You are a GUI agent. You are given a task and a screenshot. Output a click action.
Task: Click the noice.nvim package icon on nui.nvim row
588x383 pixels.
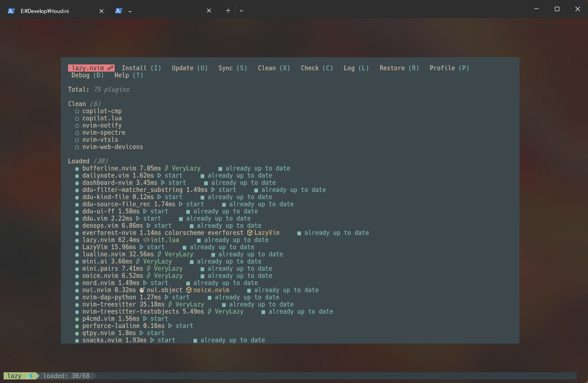189,290
